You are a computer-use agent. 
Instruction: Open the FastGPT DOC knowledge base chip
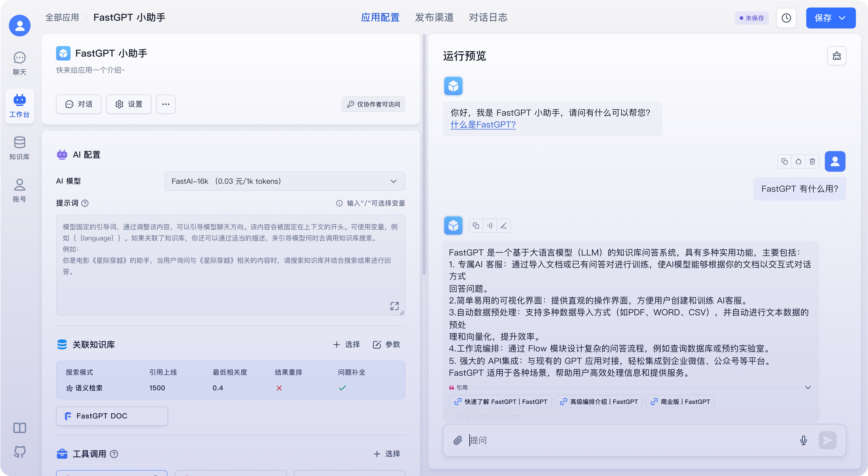pyautogui.click(x=112, y=416)
